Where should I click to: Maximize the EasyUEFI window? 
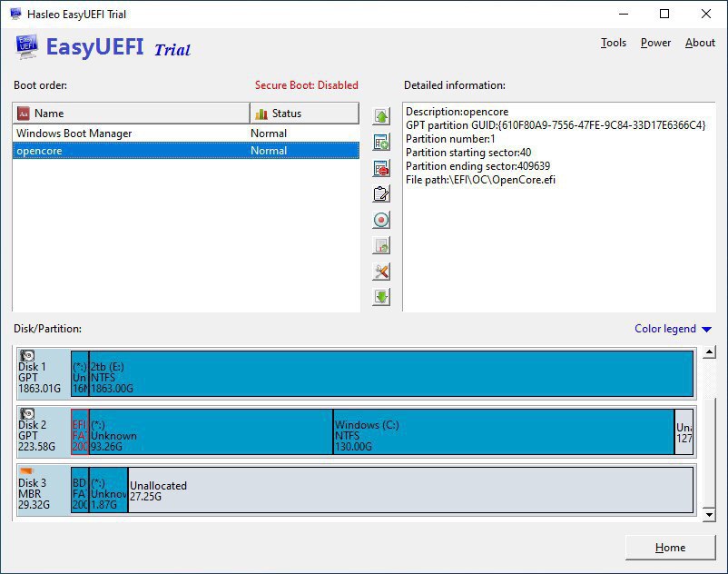point(664,14)
